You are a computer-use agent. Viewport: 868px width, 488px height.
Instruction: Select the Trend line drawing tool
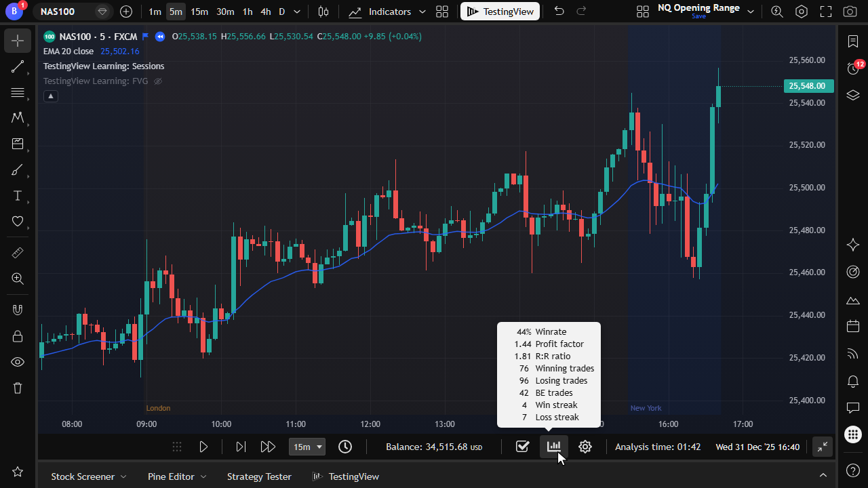18,67
